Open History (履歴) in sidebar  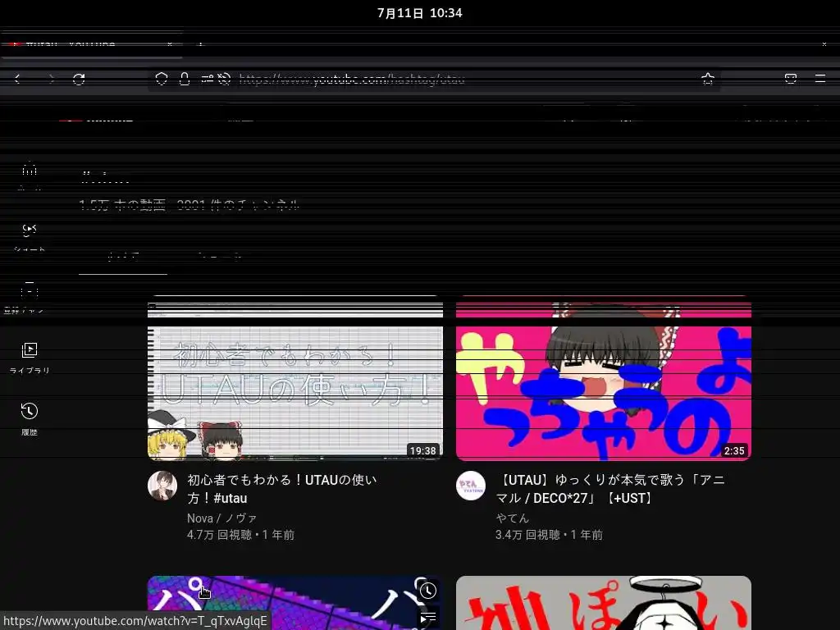point(30,418)
